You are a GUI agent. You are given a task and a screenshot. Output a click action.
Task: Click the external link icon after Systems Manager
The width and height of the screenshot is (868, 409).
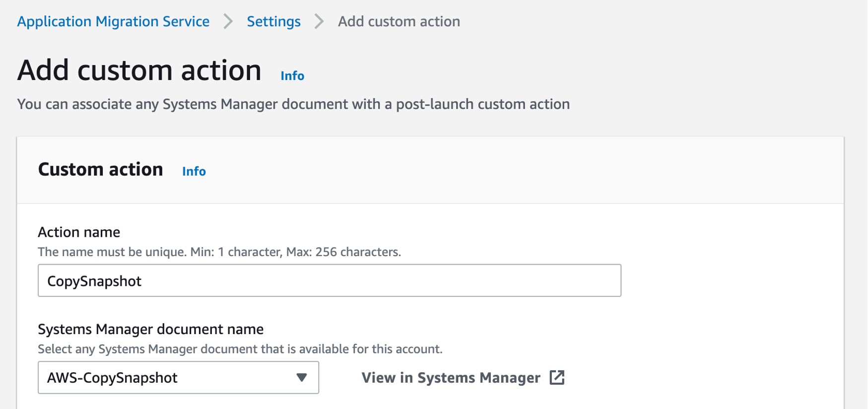pos(557,377)
